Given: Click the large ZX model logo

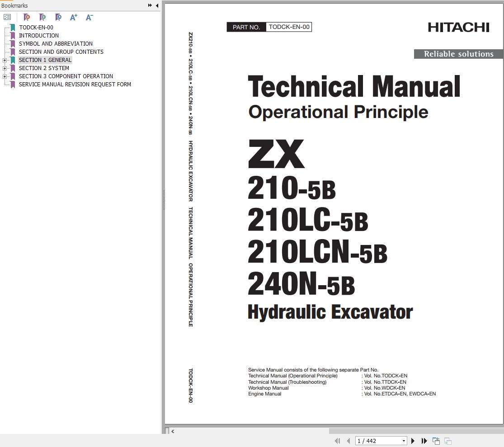Looking at the screenshot, I should pos(276,154).
